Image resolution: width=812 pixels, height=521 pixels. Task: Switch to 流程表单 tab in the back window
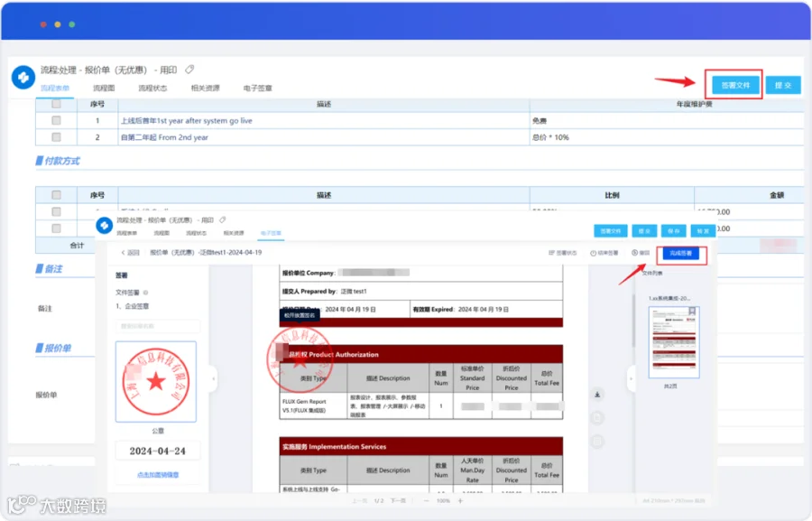[x=55, y=88]
